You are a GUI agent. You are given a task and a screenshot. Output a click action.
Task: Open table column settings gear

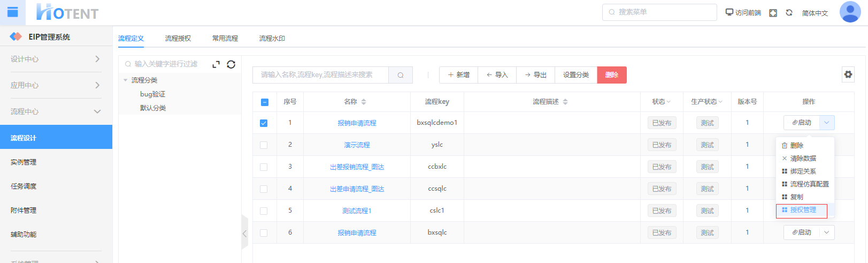tap(848, 74)
